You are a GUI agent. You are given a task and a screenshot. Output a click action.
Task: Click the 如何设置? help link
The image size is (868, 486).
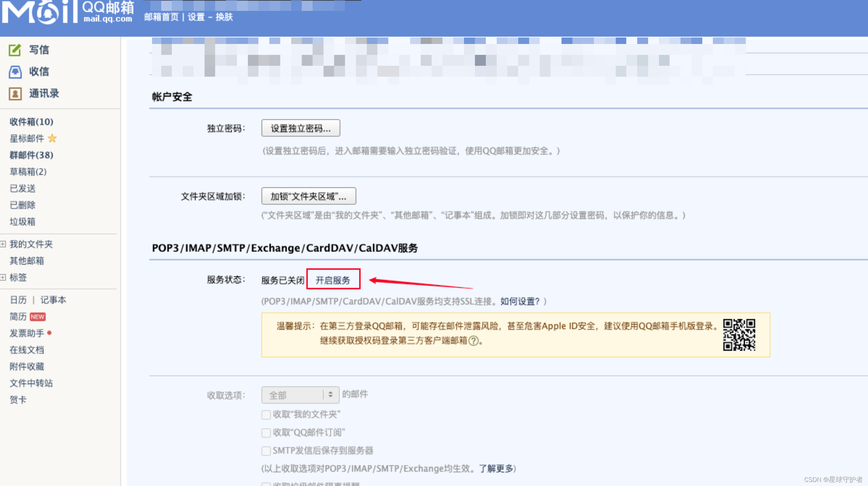pyautogui.click(x=520, y=301)
